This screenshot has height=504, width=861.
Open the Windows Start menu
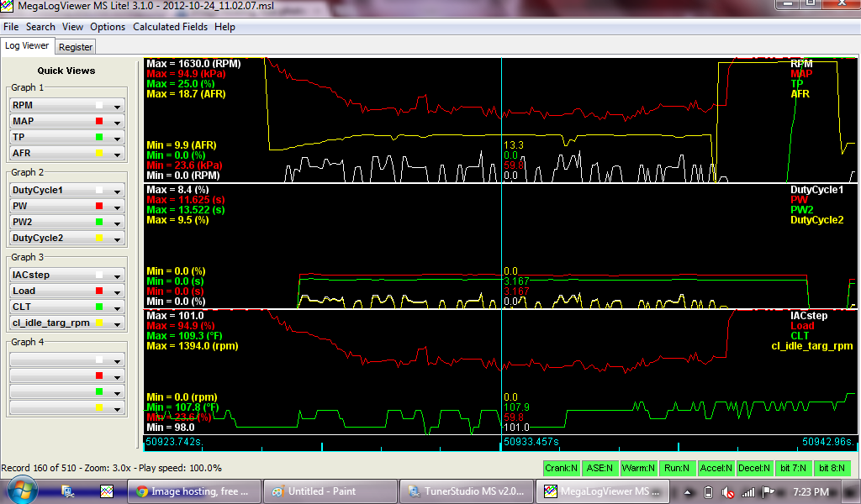point(23,491)
